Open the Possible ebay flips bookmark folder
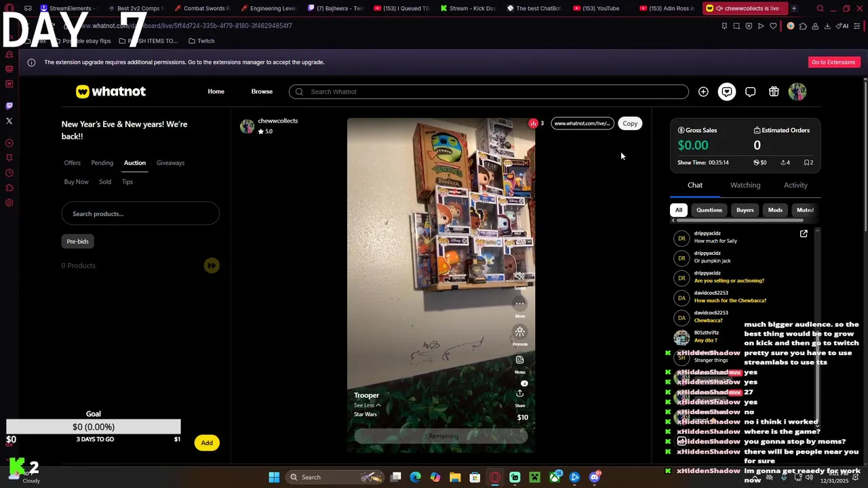Screen dimensions: 868x488 tap(83, 41)
